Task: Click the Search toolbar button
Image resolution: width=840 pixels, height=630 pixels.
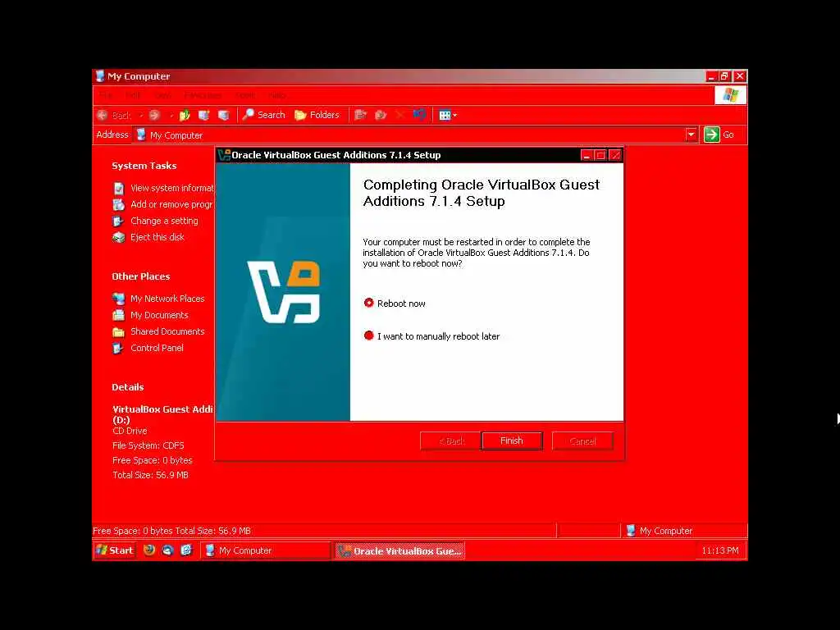Action: click(263, 115)
